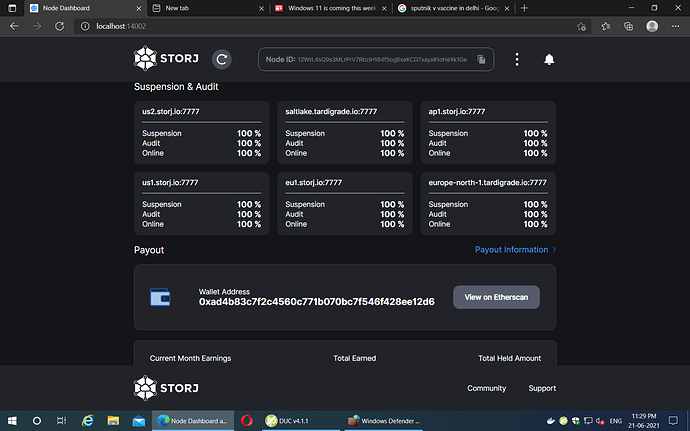Open the Community footer link

click(486, 388)
